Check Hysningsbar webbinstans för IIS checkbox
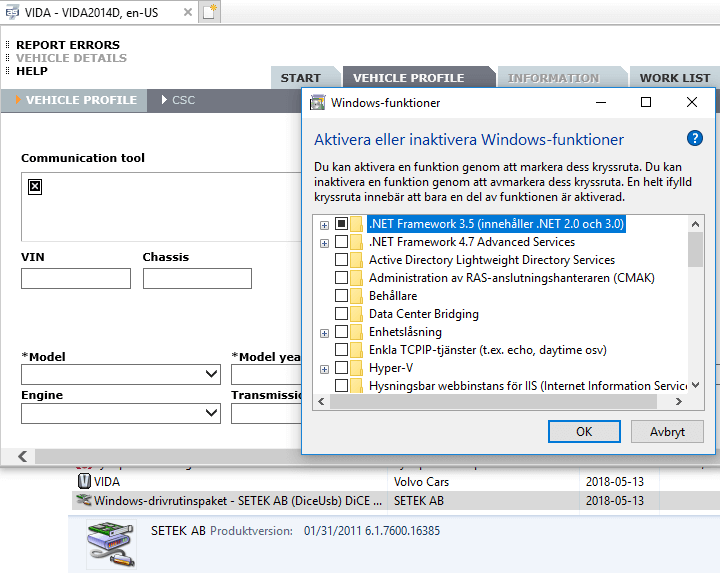 [x=341, y=385]
